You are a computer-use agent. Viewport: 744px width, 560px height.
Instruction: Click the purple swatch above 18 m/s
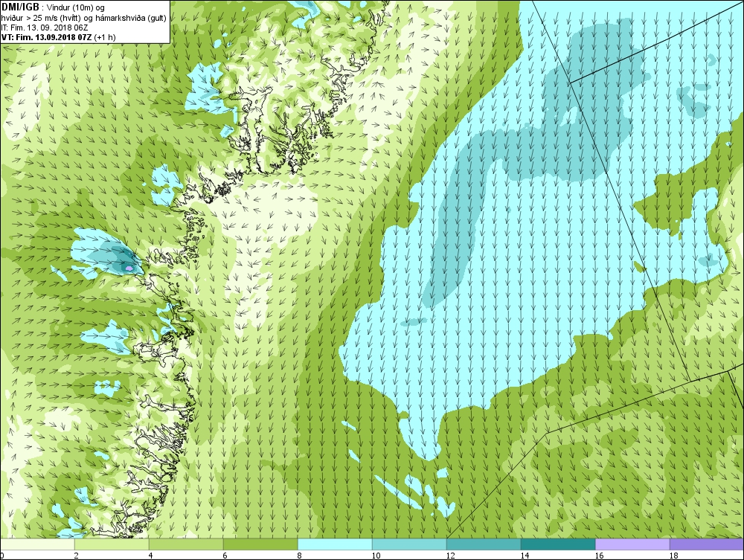tap(707, 544)
